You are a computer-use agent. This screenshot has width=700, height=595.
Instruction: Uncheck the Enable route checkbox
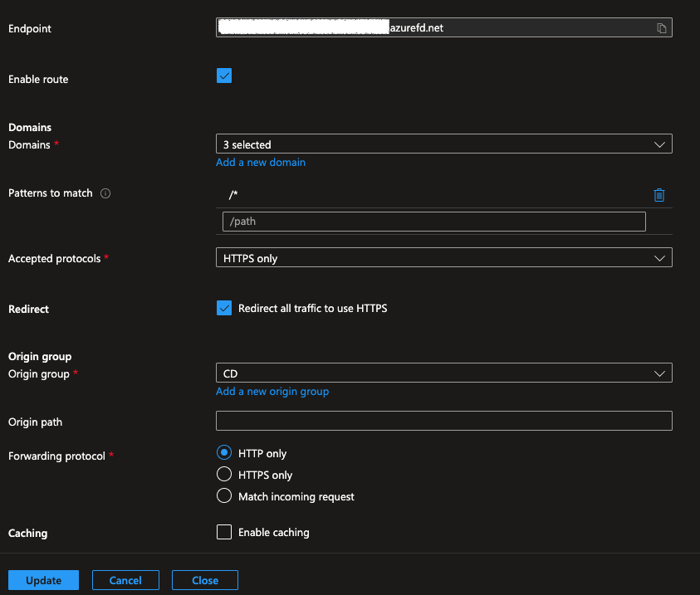pos(224,76)
